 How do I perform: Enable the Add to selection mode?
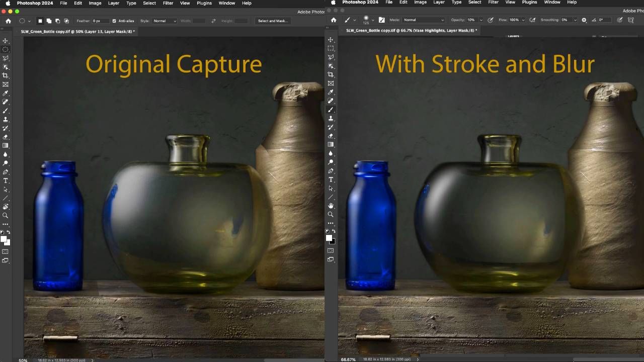pyautogui.click(x=49, y=21)
